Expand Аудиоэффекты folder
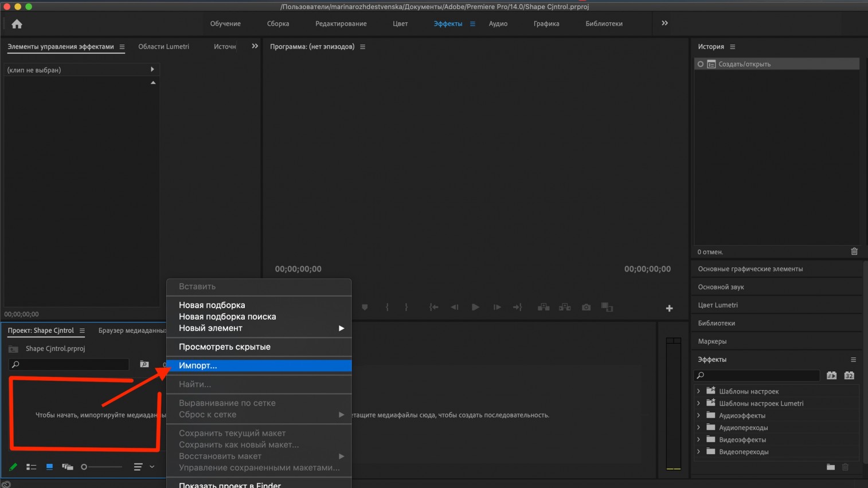The image size is (868, 488). click(698, 415)
